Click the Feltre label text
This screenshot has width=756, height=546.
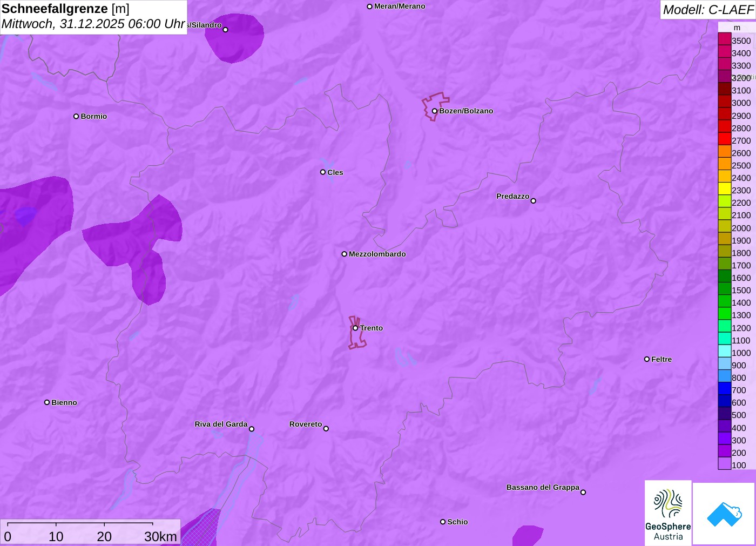click(661, 359)
